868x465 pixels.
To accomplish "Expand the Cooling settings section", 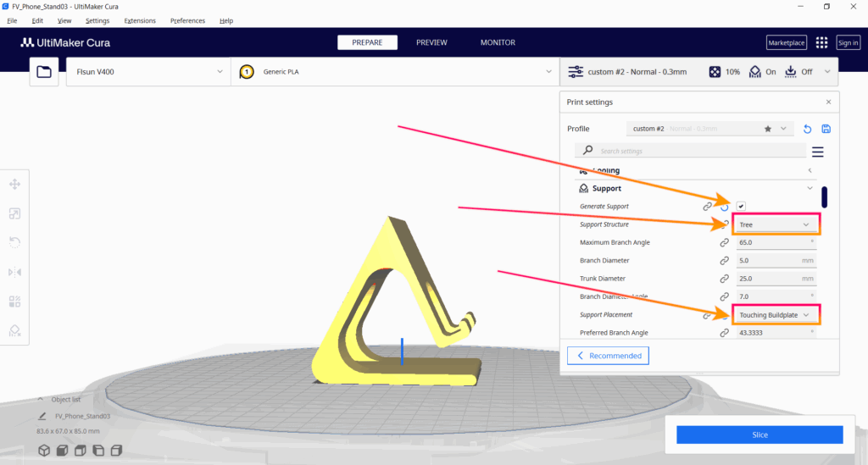I will [810, 170].
